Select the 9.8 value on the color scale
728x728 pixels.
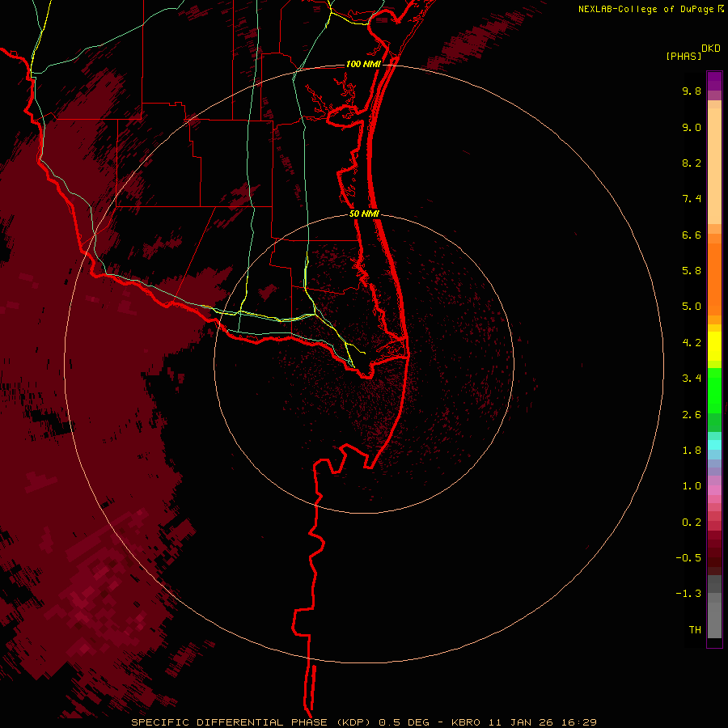tap(692, 91)
